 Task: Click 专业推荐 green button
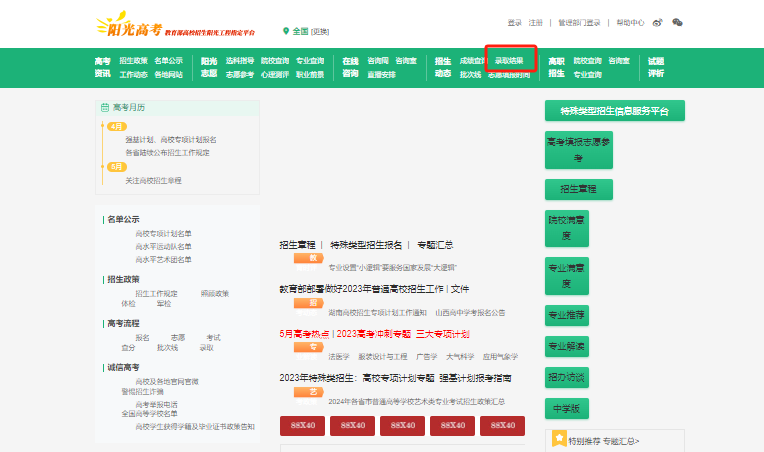(567, 315)
